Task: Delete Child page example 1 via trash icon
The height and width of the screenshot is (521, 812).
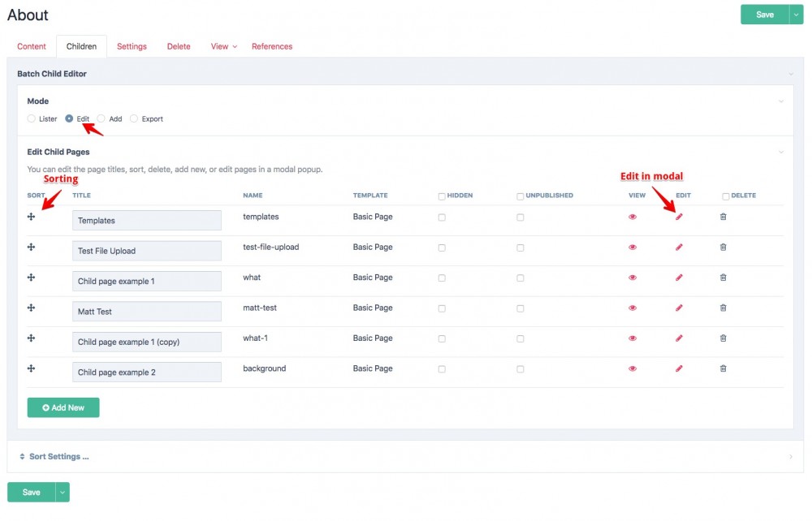Action: click(x=723, y=278)
